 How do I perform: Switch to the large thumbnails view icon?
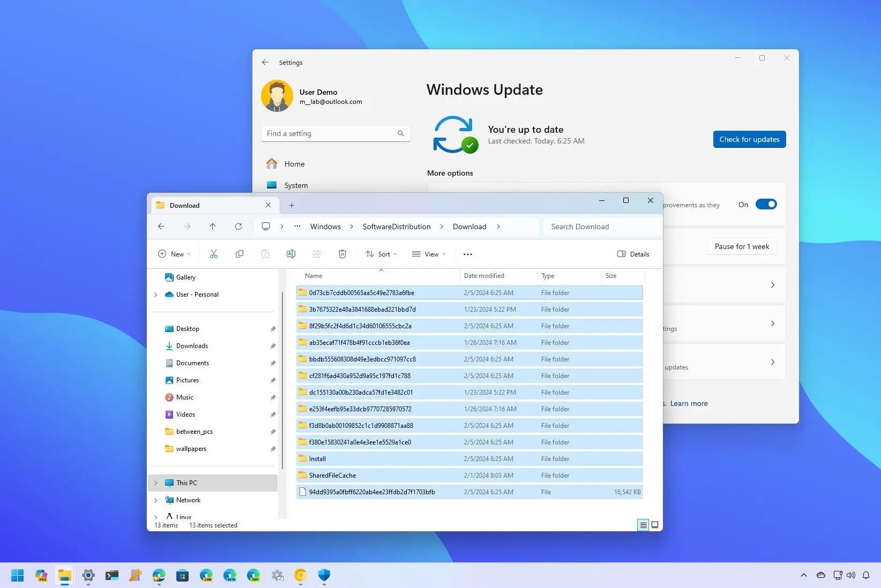[655, 525]
